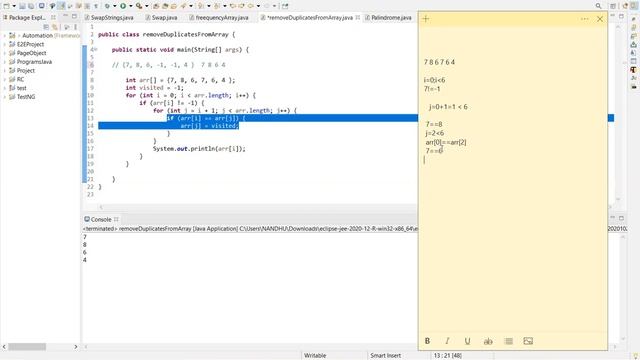Select the RC project in Package Explorer

pyautogui.click(x=20, y=79)
